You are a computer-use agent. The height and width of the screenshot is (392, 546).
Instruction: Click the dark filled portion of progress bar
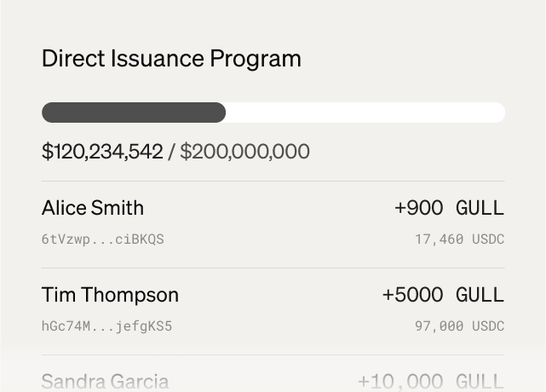coord(134,112)
